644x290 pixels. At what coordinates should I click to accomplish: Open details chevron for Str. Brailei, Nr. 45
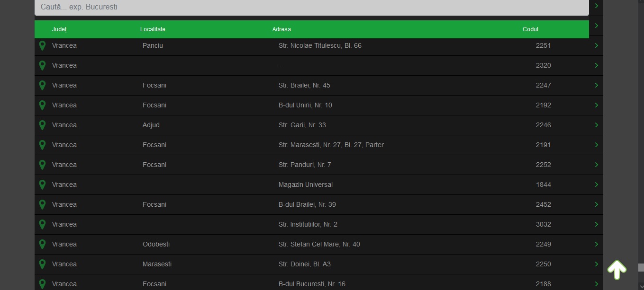pos(596,85)
